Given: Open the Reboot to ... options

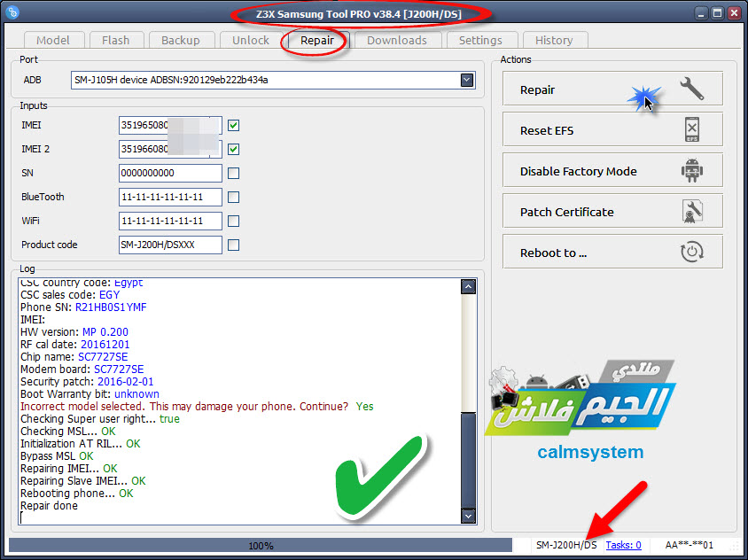Looking at the screenshot, I should (612, 253).
